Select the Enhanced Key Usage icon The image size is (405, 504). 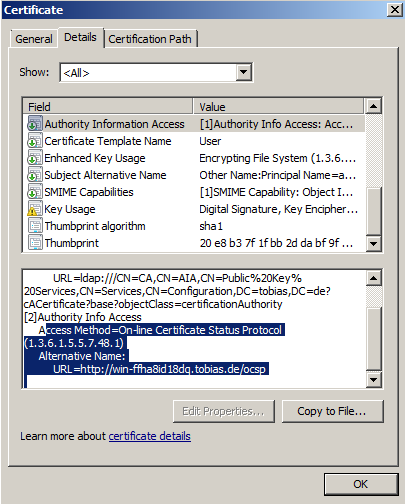point(35,158)
